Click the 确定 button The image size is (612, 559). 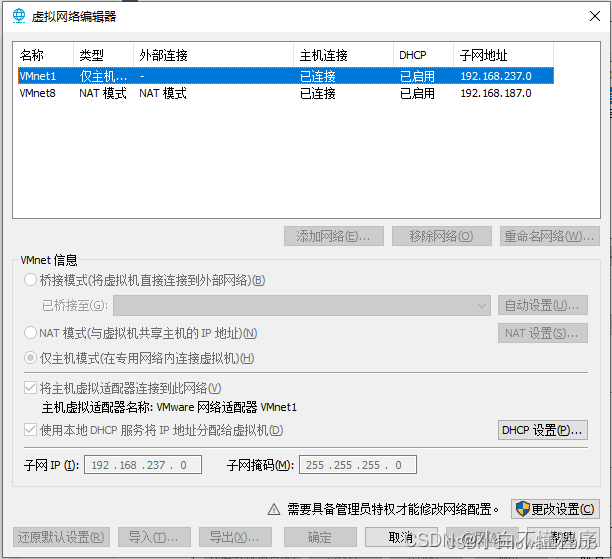320,538
